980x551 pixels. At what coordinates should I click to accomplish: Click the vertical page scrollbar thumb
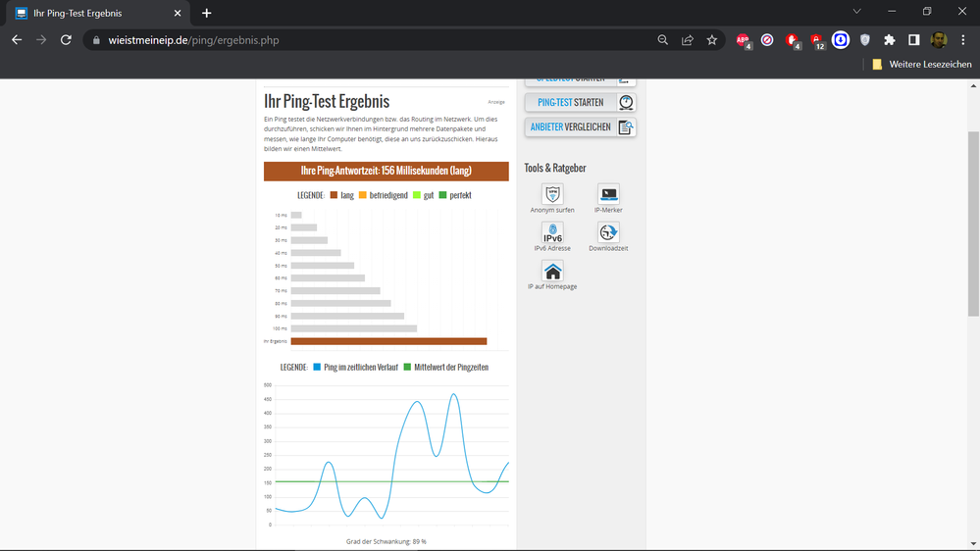(x=974, y=224)
